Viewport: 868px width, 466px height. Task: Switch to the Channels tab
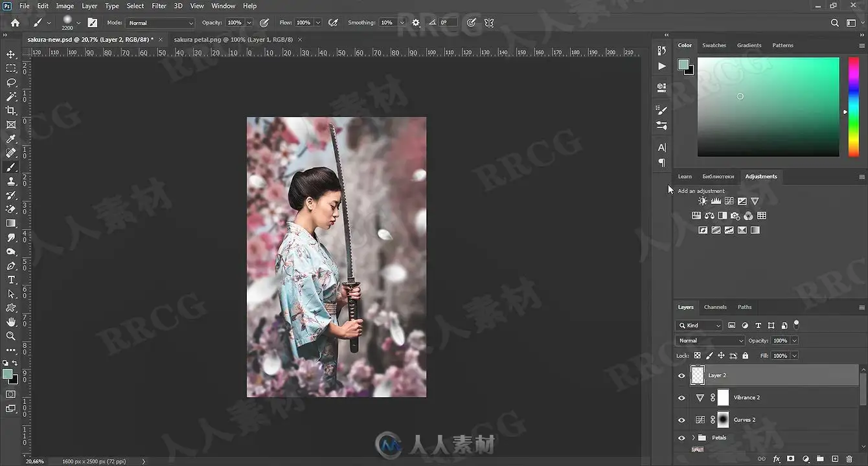[715, 307]
